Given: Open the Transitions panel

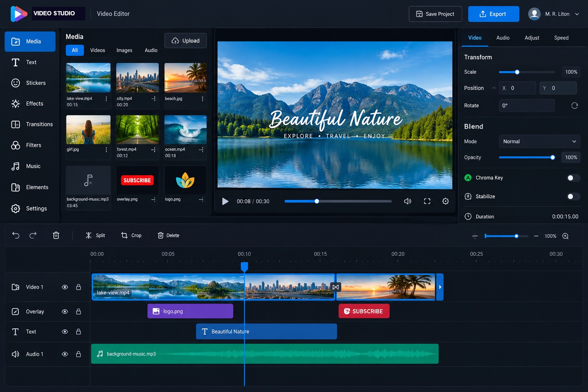Looking at the screenshot, I should pos(30,124).
